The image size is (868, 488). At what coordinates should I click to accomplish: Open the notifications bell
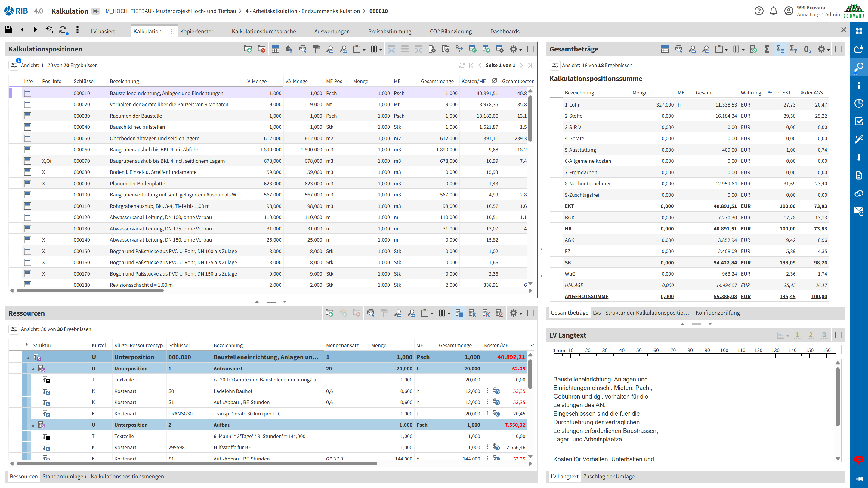click(x=773, y=11)
